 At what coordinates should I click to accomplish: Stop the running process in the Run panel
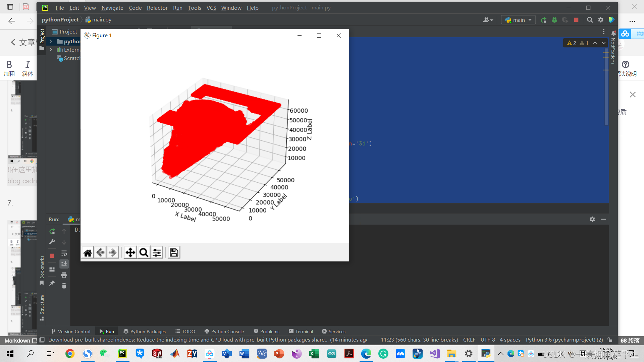(52, 256)
